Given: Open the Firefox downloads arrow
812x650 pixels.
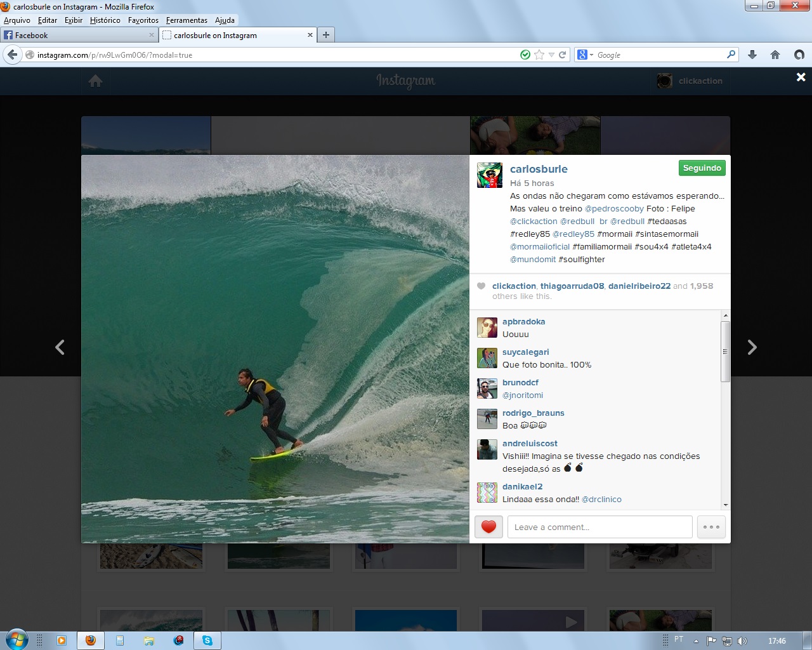Looking at the screenshot, I should 752,55.
